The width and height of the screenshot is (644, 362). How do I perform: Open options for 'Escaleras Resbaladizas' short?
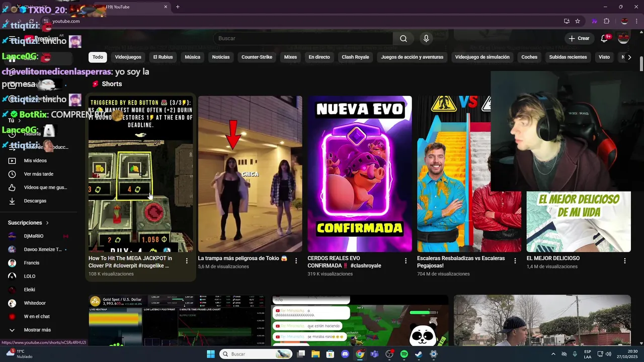coord(515,261)
